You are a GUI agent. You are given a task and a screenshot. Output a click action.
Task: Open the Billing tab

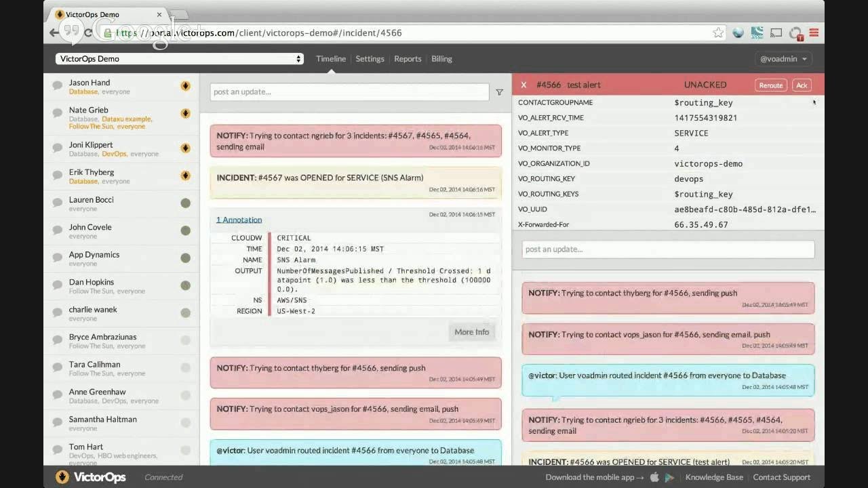click(x=441, y=59)
